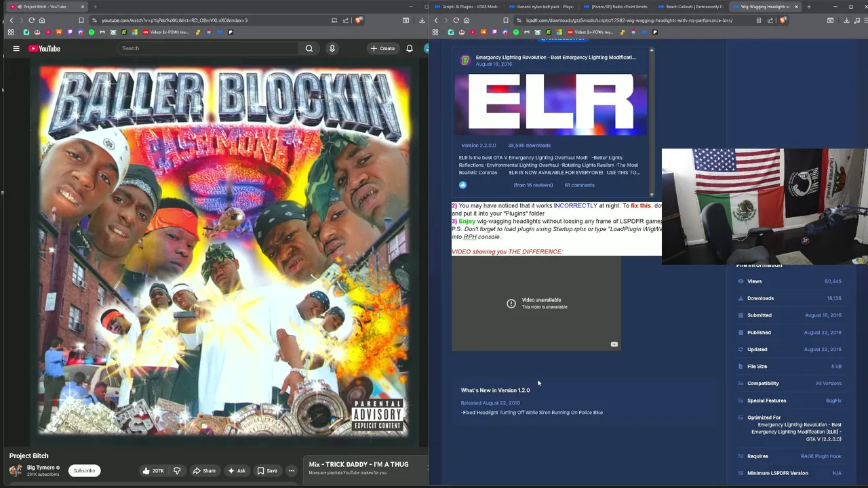The image size is (868, 488).
Task: Like the video with the thumbs up (207K)
Action: pyautogui.click(x=153, y=470)
